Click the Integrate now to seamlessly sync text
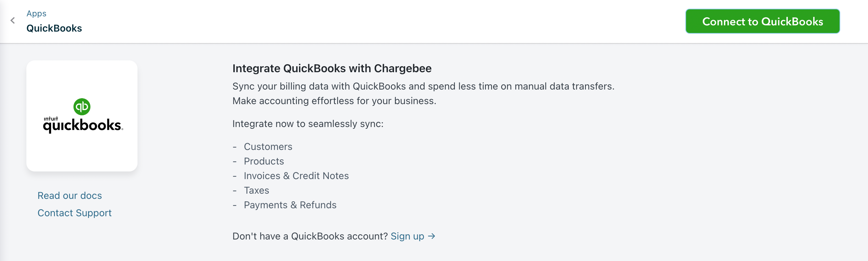Screen dimensions: 868x261 coord(308,124)
